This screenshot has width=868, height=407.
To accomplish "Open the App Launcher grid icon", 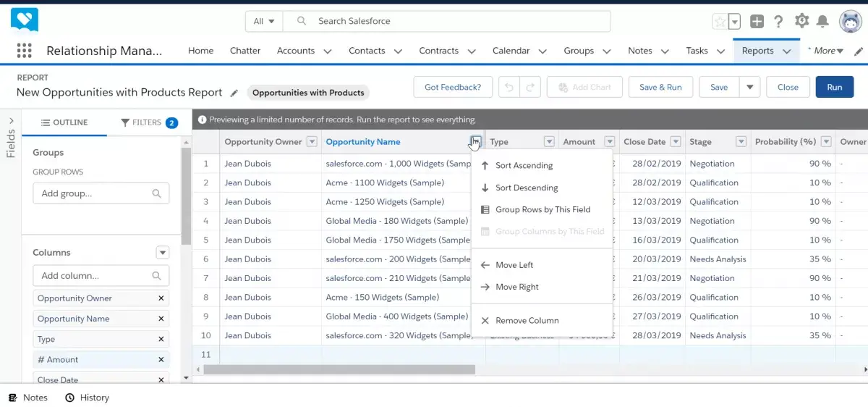I will [x=24, y=51].
